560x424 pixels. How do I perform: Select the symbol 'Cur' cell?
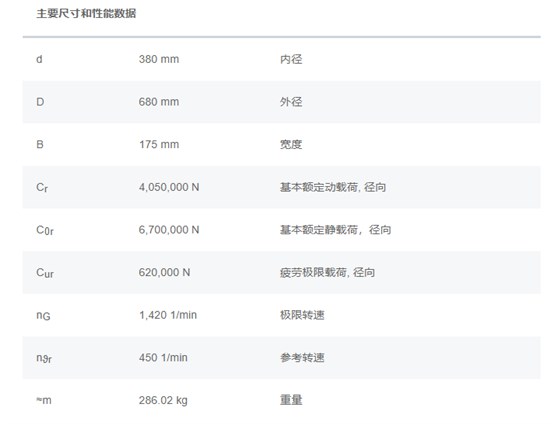[45, 273]
